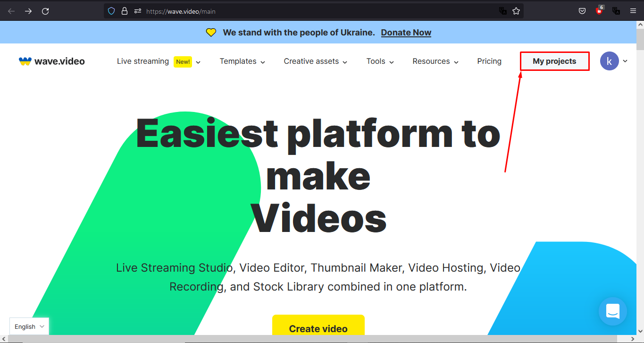Image resolution: width=644 pixels, height=343 pixels.
Task: Open the tracking protection shield icon
Action: [x=111, y=11]
